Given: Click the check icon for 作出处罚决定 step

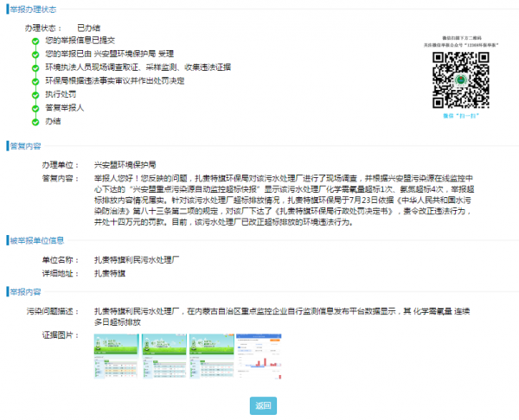Looking at the screenshot, I should [x=35, y=80].
